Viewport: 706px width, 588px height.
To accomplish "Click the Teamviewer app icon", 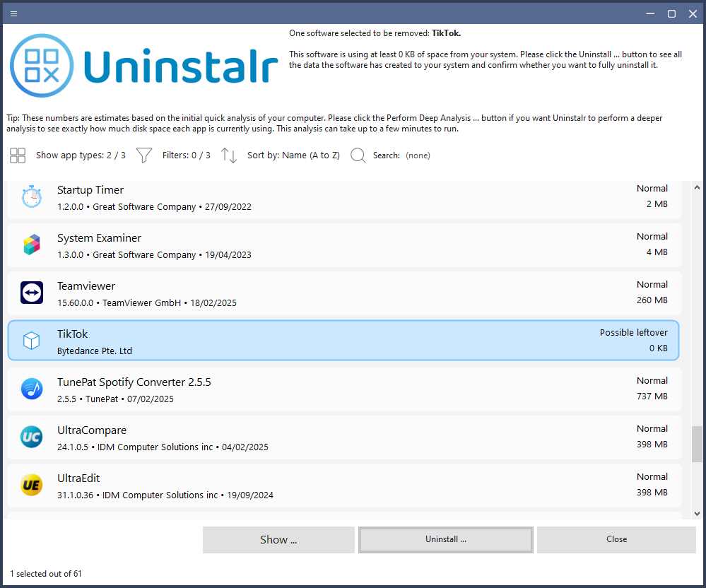I will (x=32, y=293).
